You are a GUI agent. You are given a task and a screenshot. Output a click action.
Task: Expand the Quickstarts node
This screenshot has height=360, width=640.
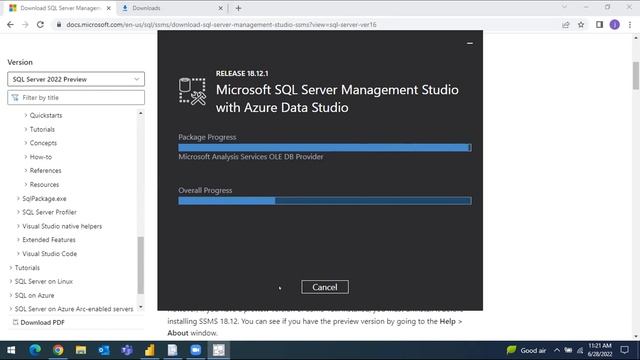[26, 116]
